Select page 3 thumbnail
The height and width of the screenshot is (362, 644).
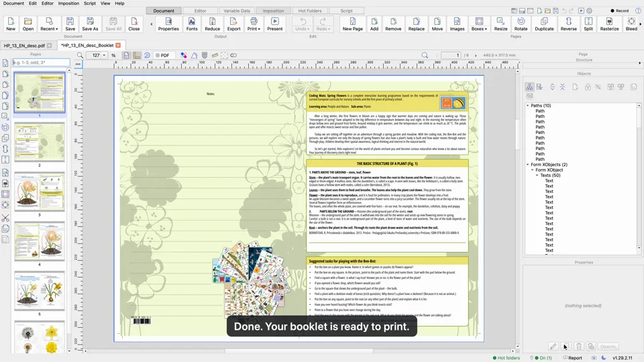(x=40, y=192)
